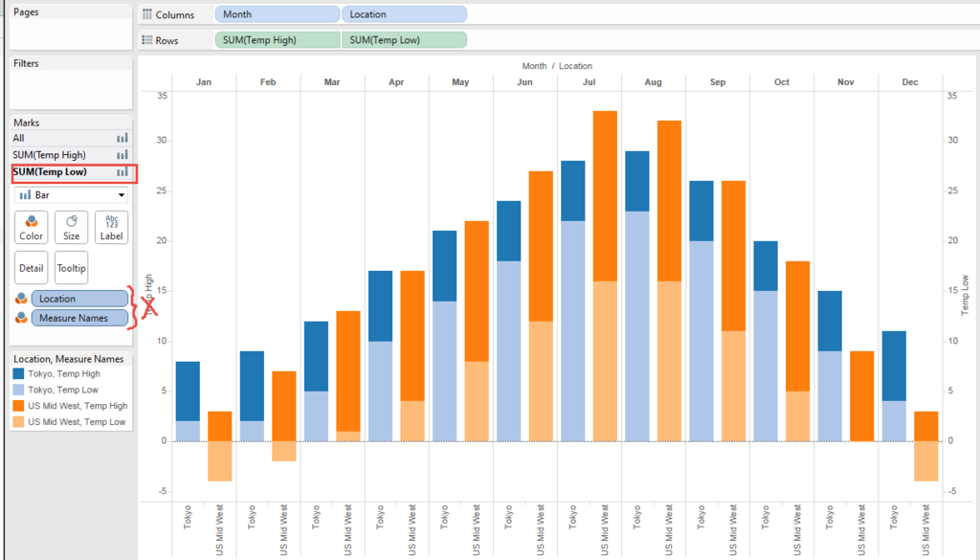The height and width of the screenshot is (560, 980).
Task: Click the Marks card header
Action: pos(26,123)
